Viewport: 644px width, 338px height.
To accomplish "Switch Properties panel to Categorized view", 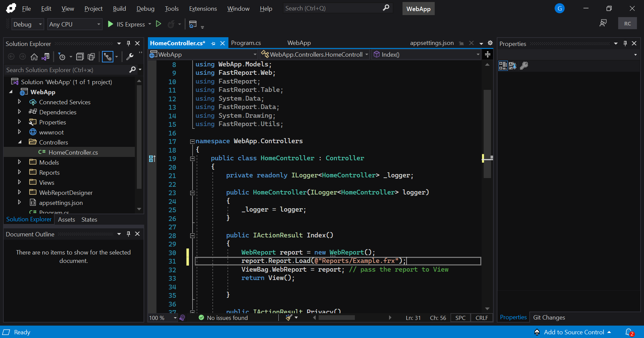I will click(503, 66).
